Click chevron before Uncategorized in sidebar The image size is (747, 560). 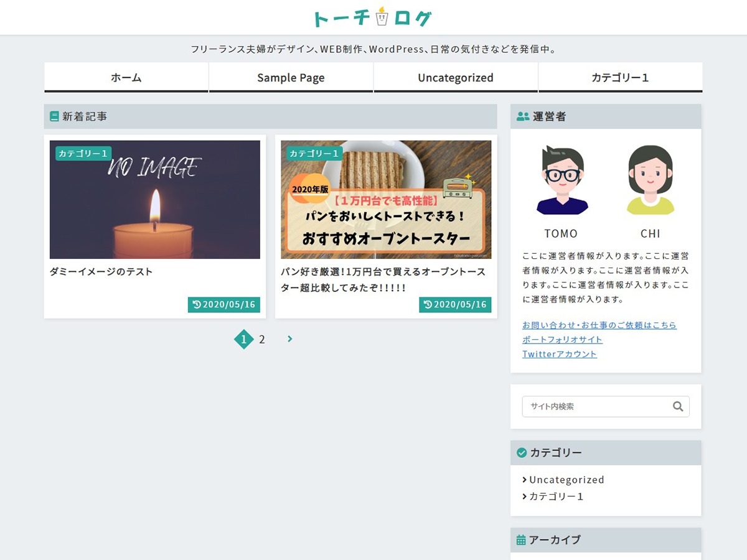coord(525,480)
